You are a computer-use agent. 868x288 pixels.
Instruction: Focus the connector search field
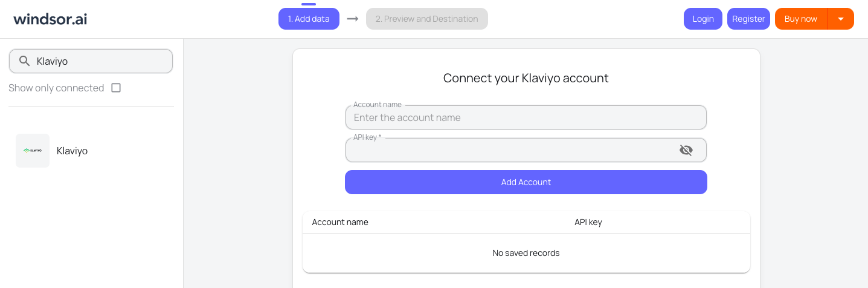point(91,61)
